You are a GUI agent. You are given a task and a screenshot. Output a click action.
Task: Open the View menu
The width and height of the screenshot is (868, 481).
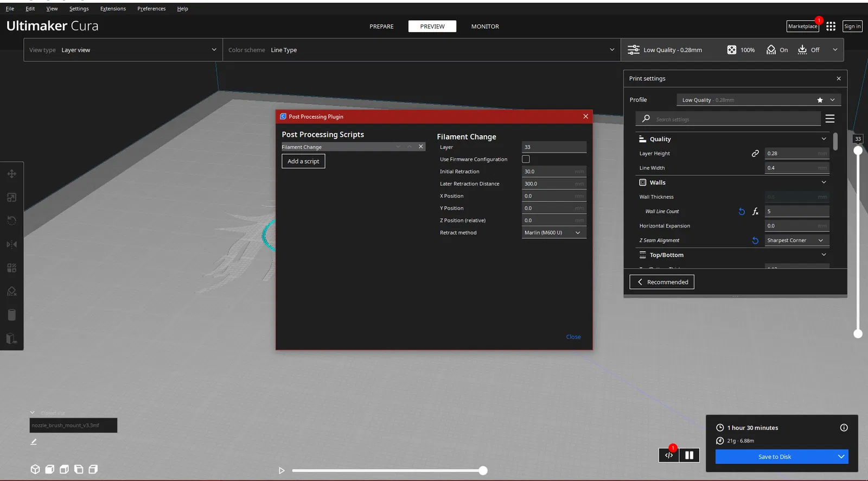tap(52, 9)
